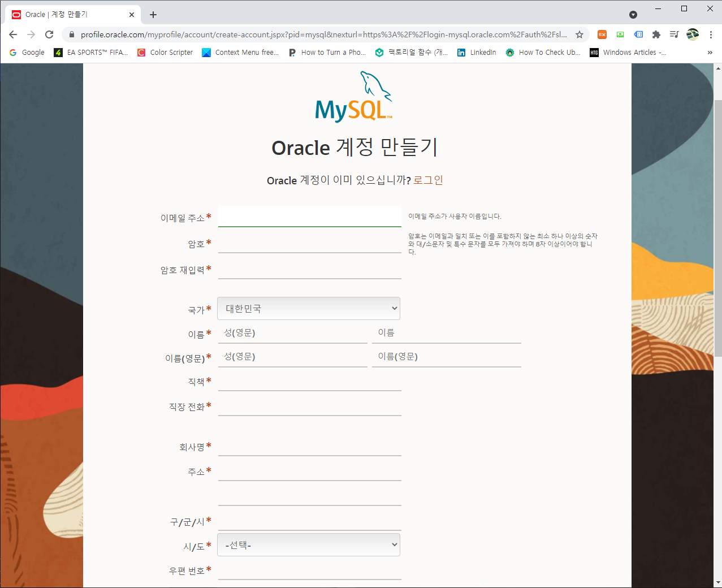Viewport: 722px width, 588px height.
Task: Bookmark this page with the star icon
Action: 580,34
